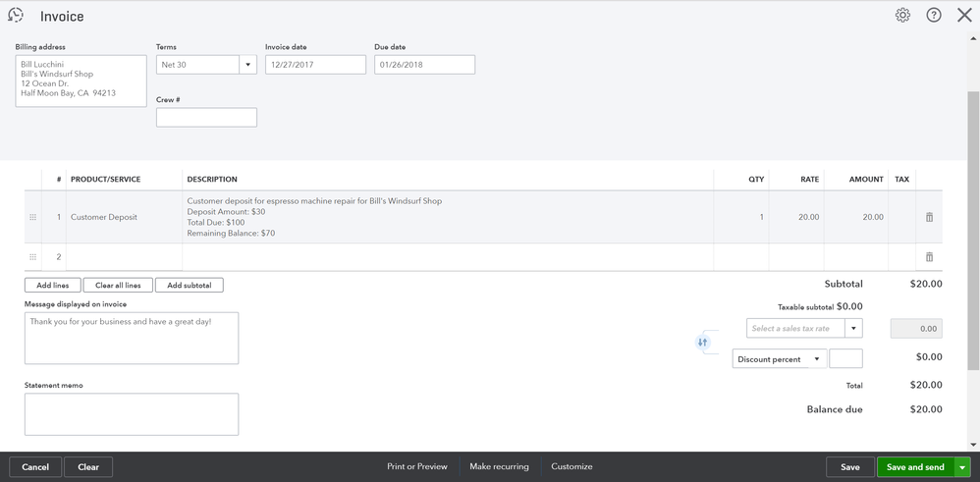Click the line 1 description text
Screen dimensions: 980x482
[314, 217]
